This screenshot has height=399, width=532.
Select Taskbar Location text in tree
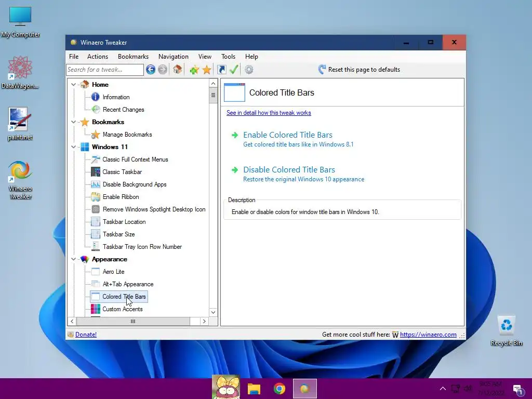point(124,221)
